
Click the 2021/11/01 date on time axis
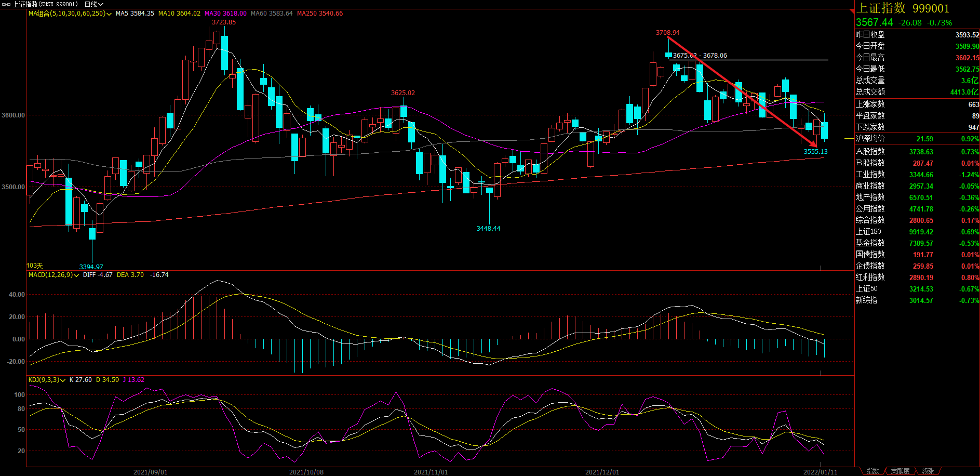[x=431, y=472]
